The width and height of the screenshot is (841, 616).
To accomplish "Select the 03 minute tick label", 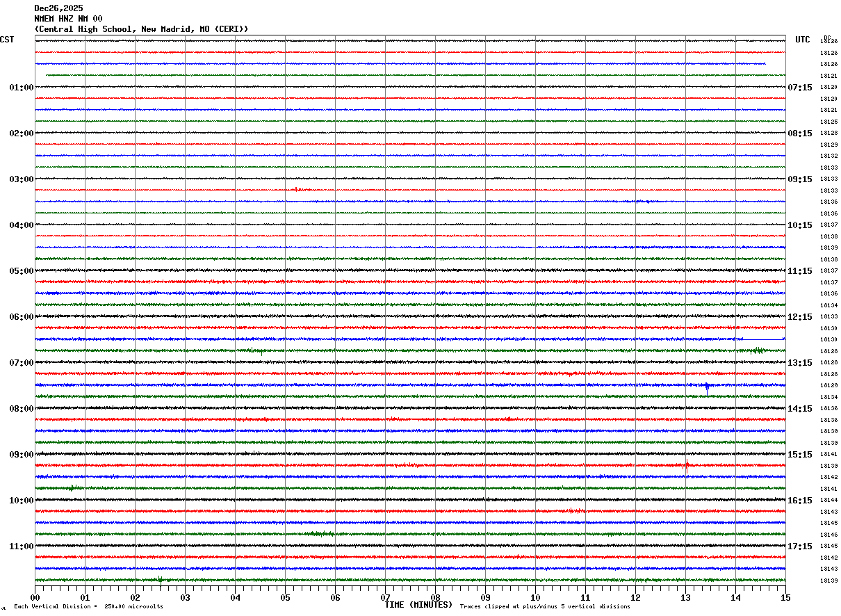I will pyautogui.click(x=185, y=598).
